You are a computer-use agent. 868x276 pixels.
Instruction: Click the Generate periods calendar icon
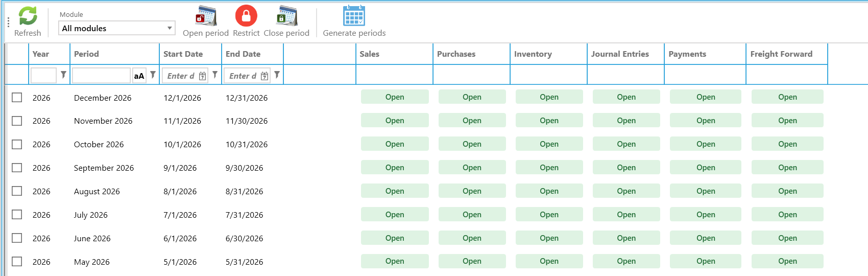pos(354,15)
